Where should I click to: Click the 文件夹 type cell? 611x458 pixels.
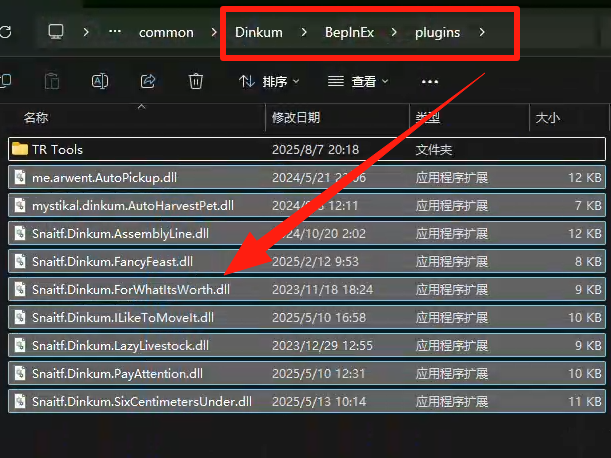coord(434,150)
